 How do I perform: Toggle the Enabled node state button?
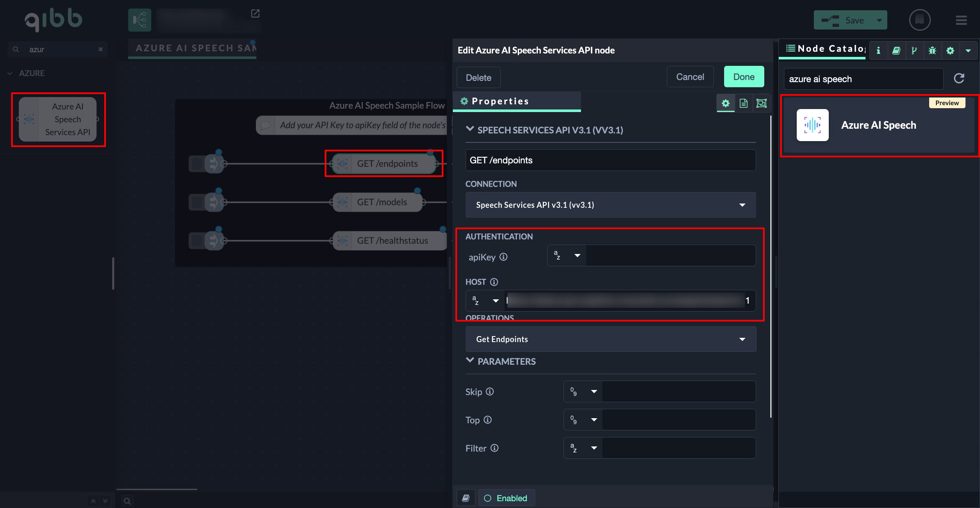pos(506,498)
